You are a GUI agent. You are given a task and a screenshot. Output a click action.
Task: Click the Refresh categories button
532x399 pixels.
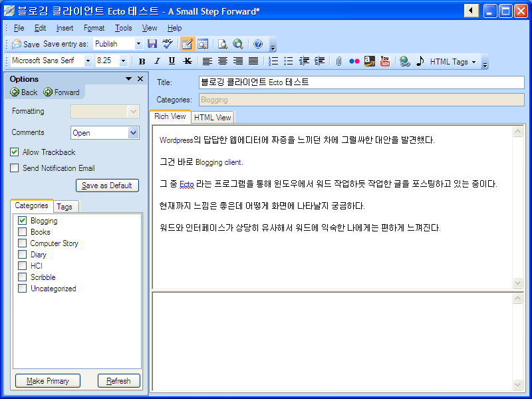pyautogui.click(x=118, y=381)
